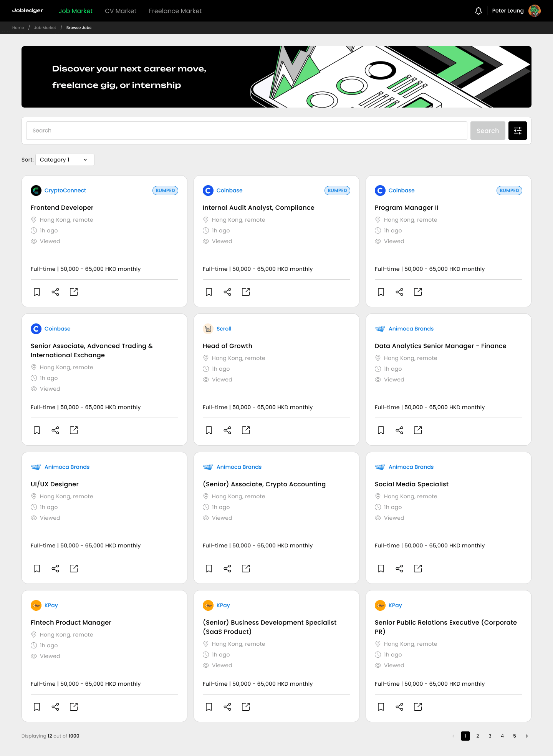
Task: Open the notifications bell
Action: pyautogui.click(x=478, y=11)
